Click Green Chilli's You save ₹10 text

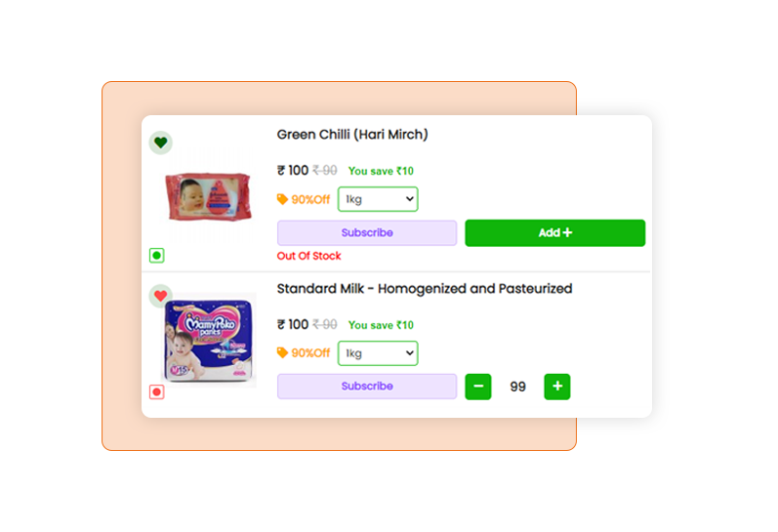381,171
